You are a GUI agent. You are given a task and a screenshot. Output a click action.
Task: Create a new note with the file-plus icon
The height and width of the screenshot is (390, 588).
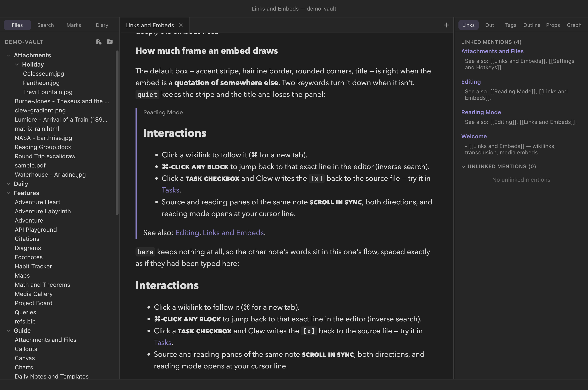click(99, 42)
